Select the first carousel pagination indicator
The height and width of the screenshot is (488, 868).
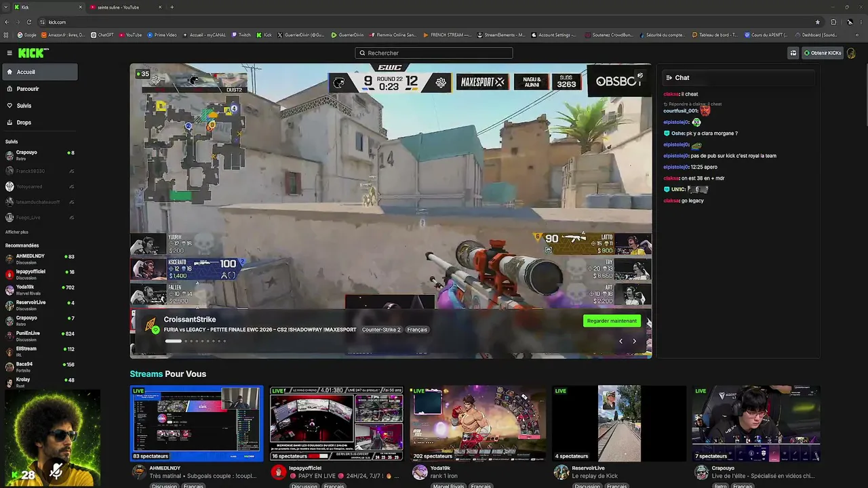click(x=173, y=341)
